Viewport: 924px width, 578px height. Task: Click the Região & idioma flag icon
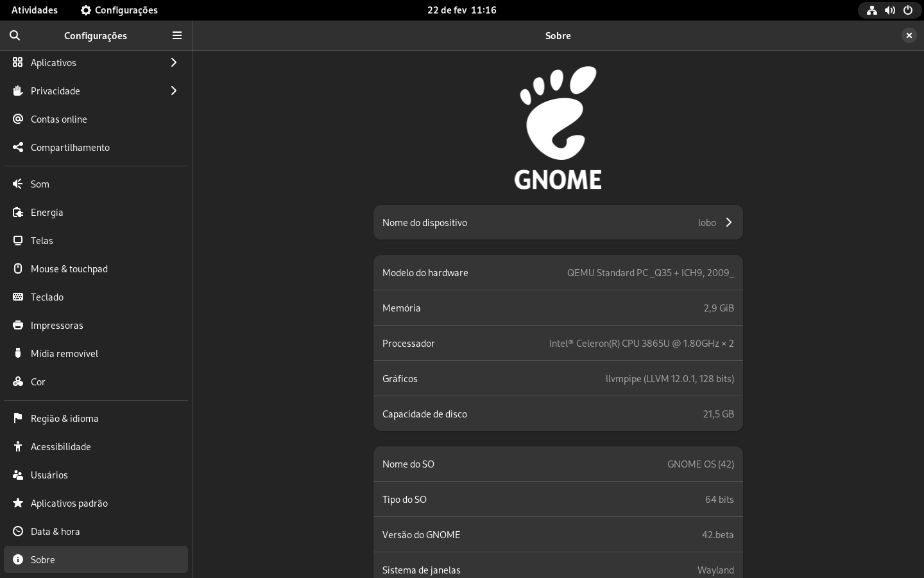point(18,418)
